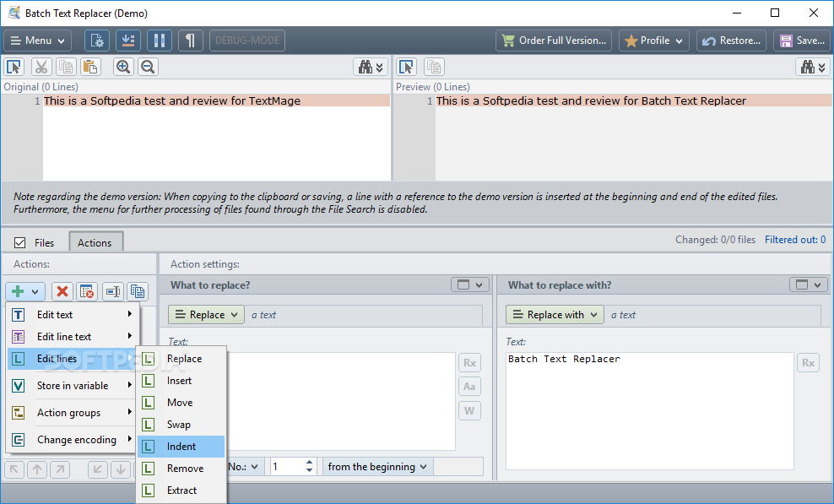Choose Insert in Edit lines submenu
Screen dimensions: 834x504
click(x=181, y=381)
